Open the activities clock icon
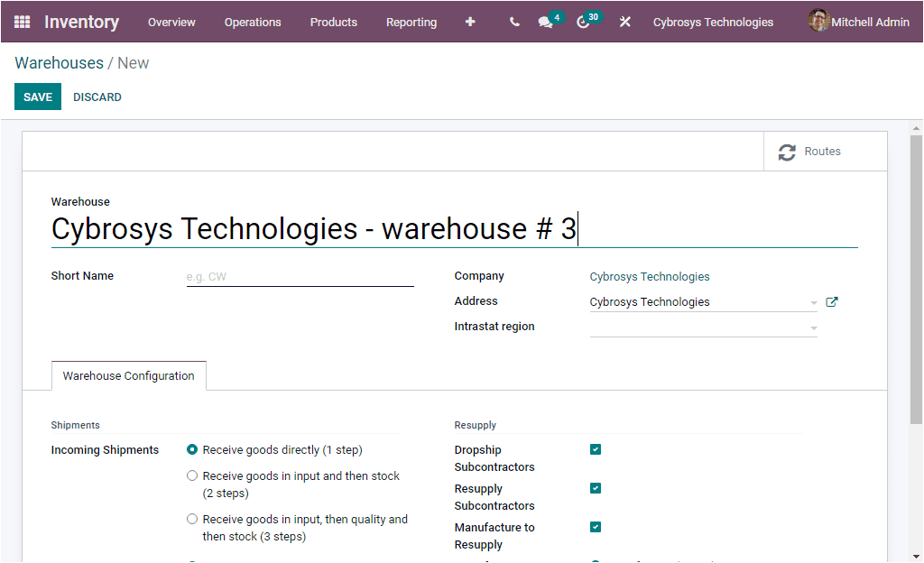The image size is (924, 563). 584,22
